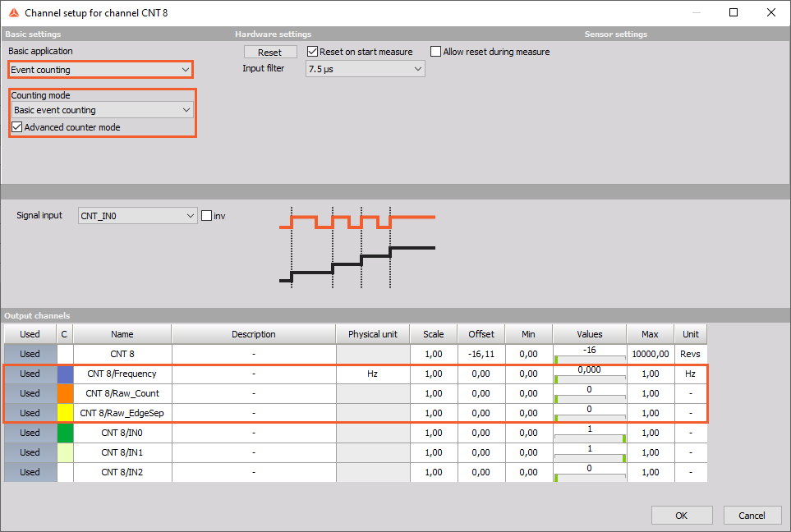Image resolution: width=791 pixels, height=532 pixels.
Task: Click white color swatch of CNT 8/IN2
Action: tap(65, 472)
